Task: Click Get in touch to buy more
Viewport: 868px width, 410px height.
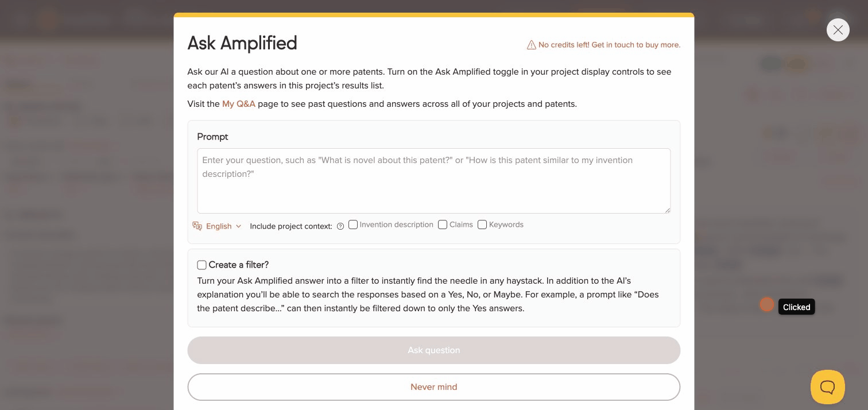Action: (x=635, y=45)
